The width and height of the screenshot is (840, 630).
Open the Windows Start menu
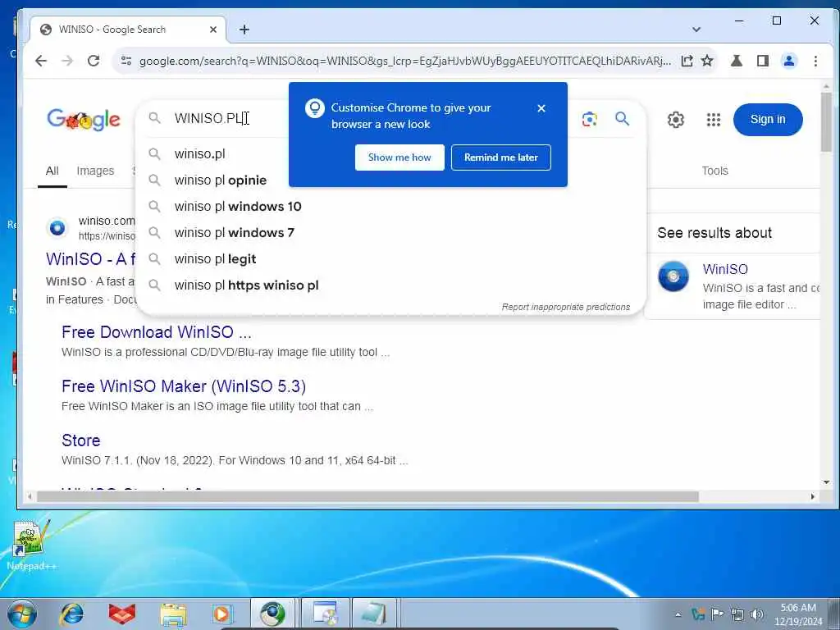[x=21, y=614]
